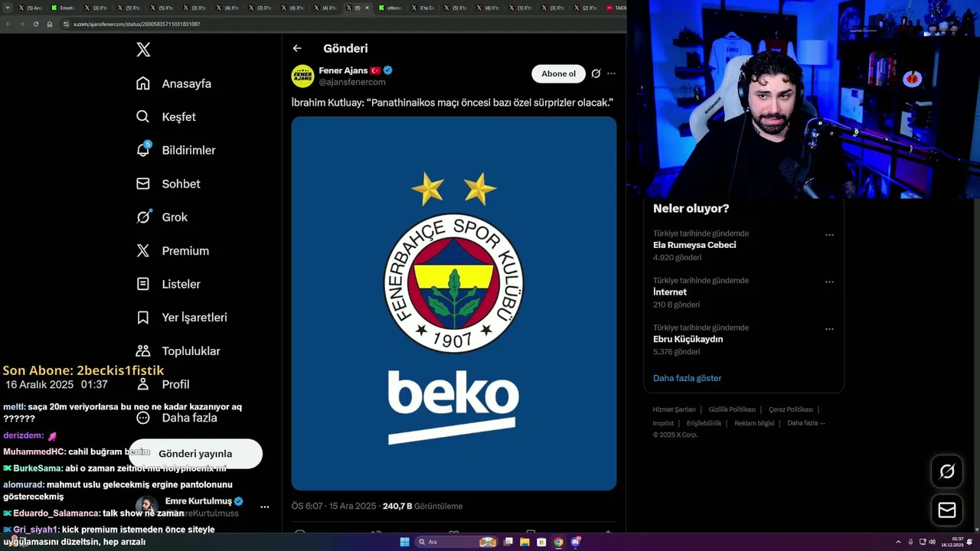The image size is (980, 551).
Task: Switch to the EmreK Kick tab
Action: click(x=64, y=8)
